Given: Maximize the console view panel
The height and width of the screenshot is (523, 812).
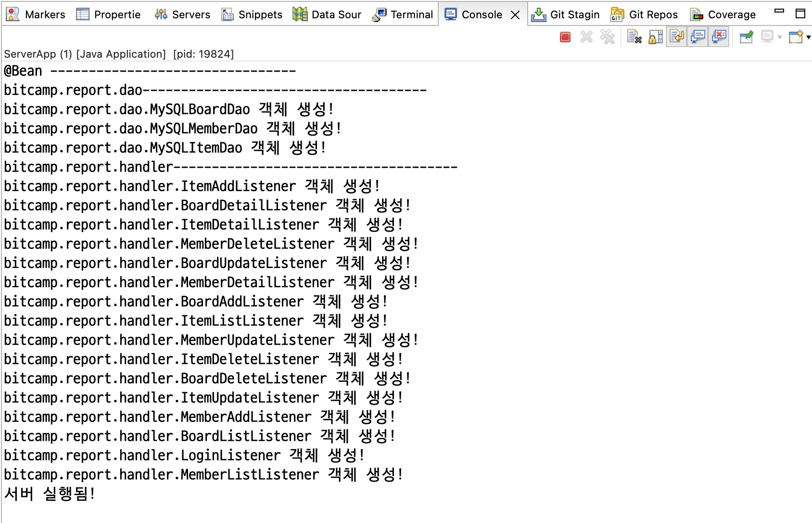Looking at the screenshot, I should [x=800, y=13].
